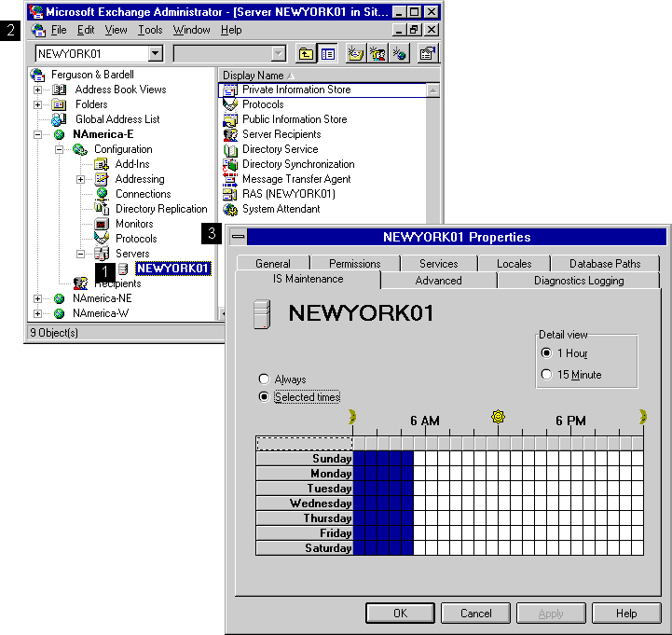Open the Help menu
The width and height of the screenshot is (672, 635).
pos(231,30)
